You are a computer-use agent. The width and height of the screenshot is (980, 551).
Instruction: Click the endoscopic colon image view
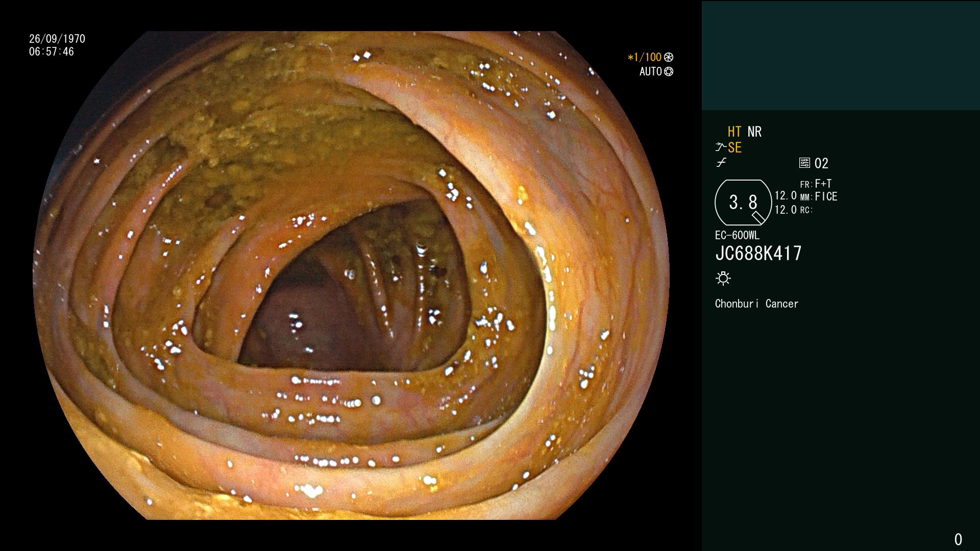tap(351, 275)
